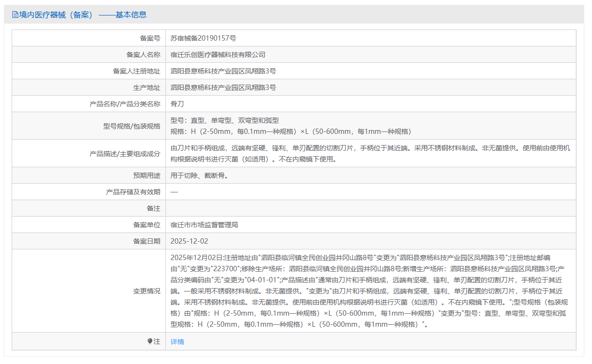This screenshot has height=364, width=592.
Task: Select company name 宿迁乐创医疗器械科技有限公司
Action: pyautogui.click(x=218, y=55)
